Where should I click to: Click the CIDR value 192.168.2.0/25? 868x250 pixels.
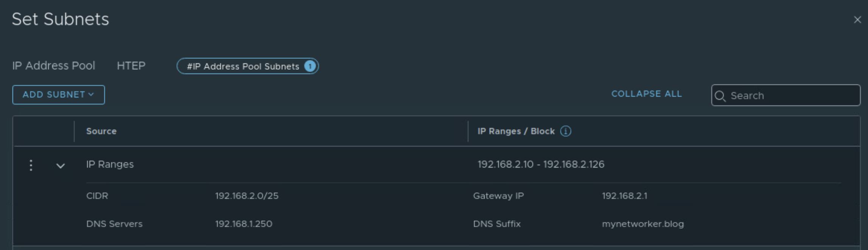coord(247,196)
